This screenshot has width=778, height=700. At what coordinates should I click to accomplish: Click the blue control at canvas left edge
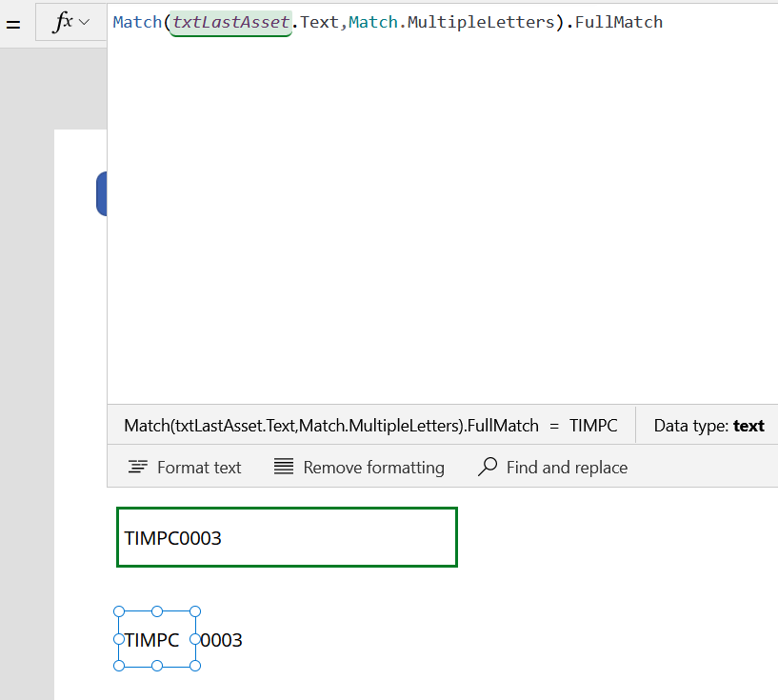(101, 194)
